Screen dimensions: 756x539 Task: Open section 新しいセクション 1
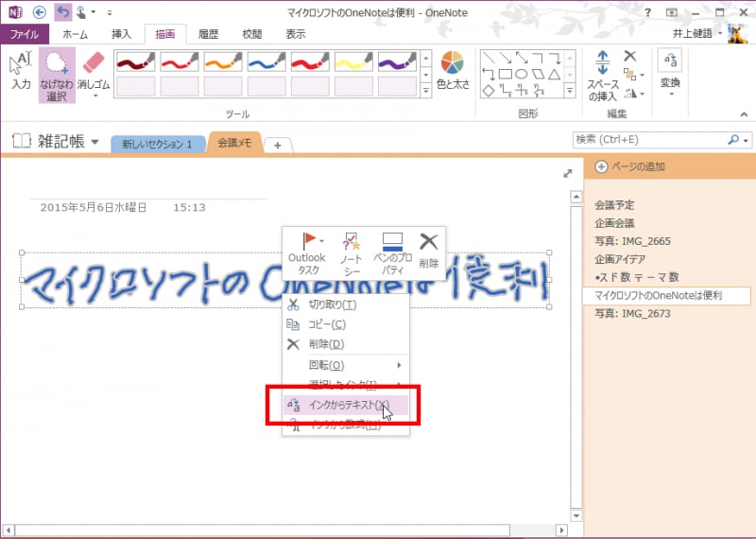pos(157,144)
